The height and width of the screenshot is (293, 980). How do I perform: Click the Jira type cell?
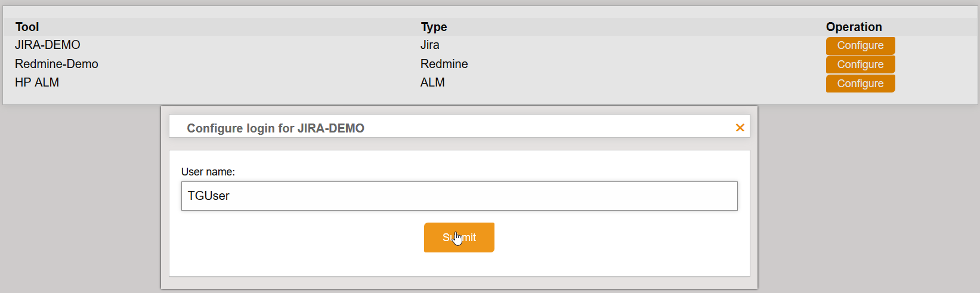[429, 45]
